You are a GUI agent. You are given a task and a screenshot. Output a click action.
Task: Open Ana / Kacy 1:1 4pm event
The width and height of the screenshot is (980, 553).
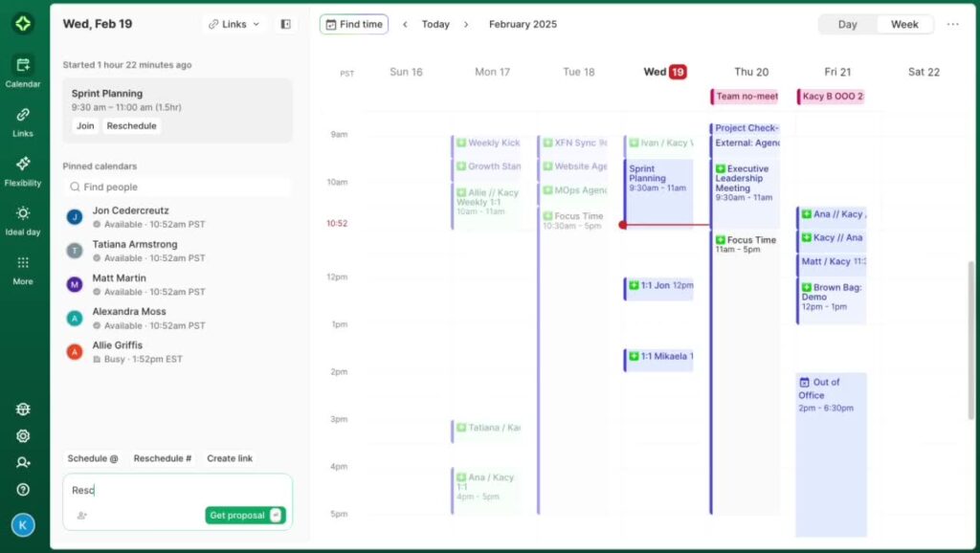(486, 491)
